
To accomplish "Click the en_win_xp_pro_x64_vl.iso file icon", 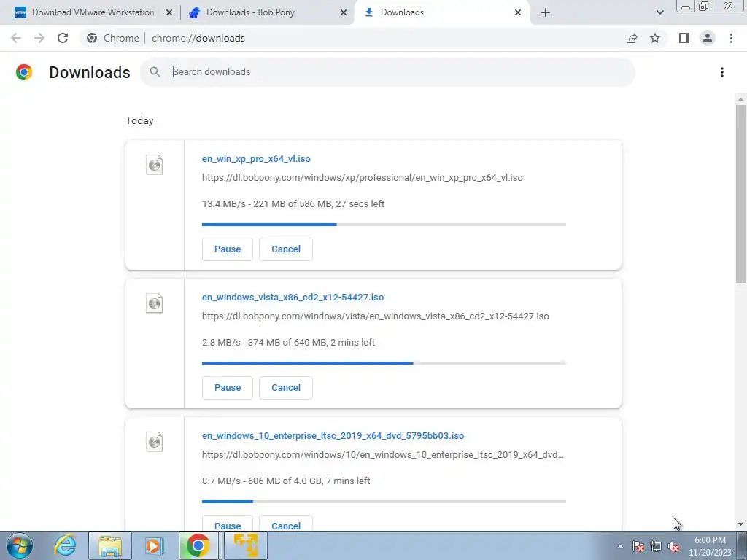I will coord(155,165).
